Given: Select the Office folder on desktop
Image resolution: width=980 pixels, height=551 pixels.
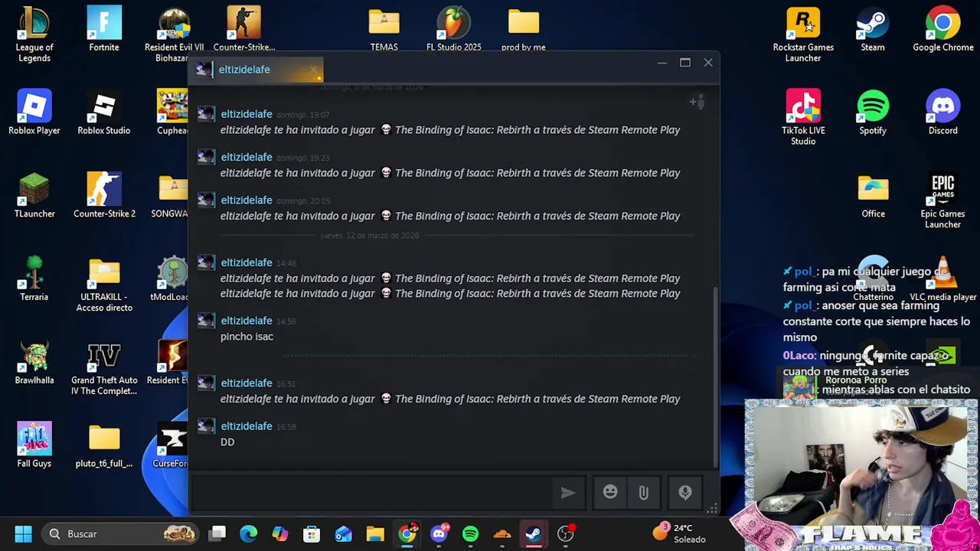Looking at the screenshot, I should tap(873, 196).
